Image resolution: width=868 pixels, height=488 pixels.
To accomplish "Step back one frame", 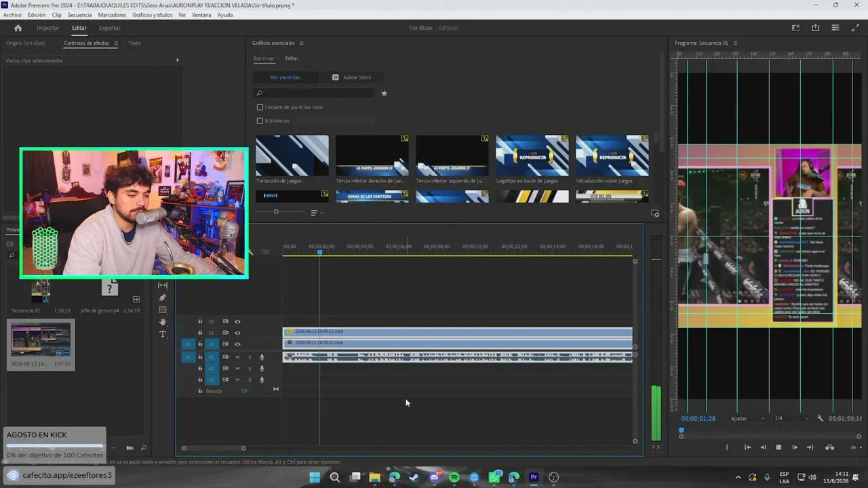I will click(763, 447).
